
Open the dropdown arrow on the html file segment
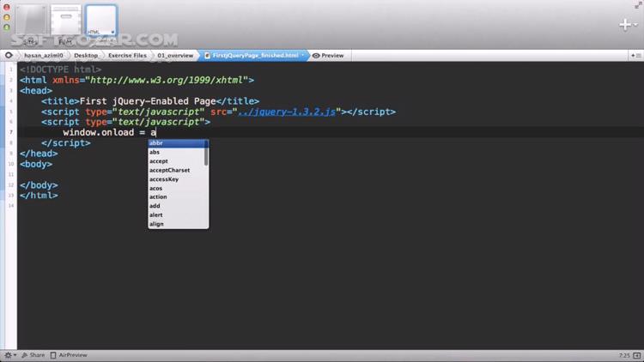coord(303,56)
